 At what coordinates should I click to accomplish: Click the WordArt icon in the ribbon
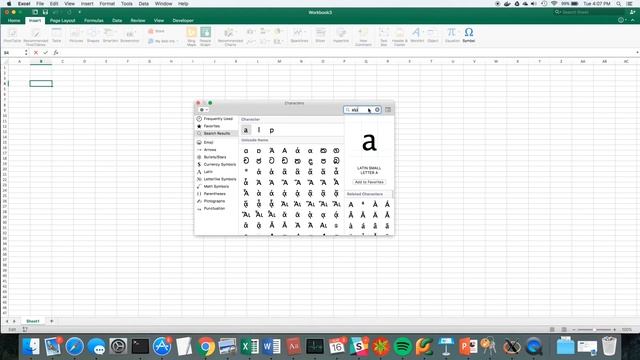417,35
